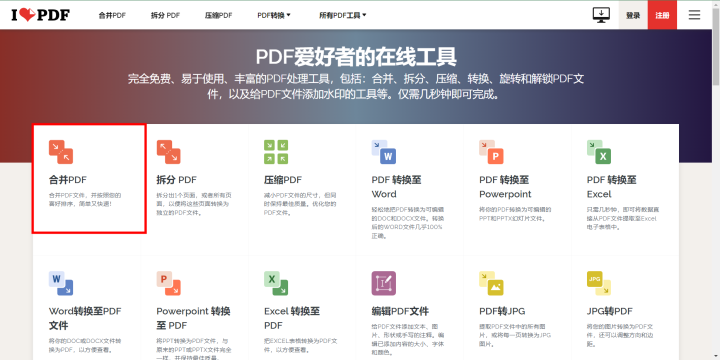Open 压缩PDF in the top navigation

click(x=219, y=15)
